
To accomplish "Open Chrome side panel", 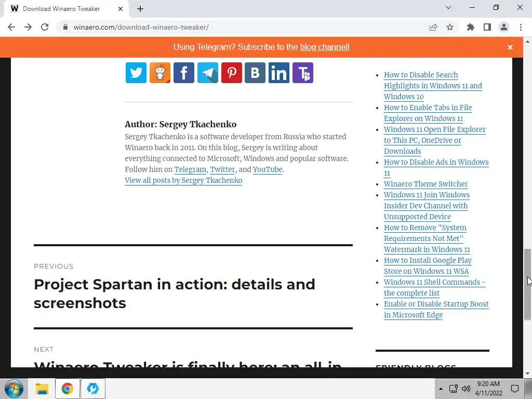I will pos(487,27).
